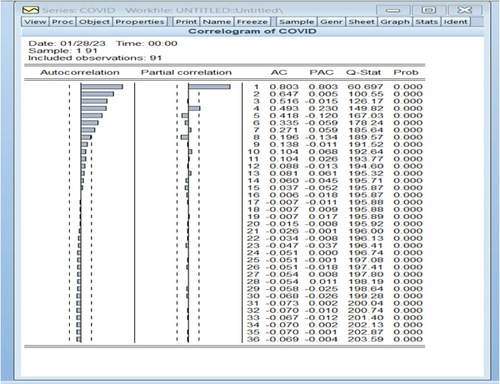Click the series envelope icon in title bar

(31, 10)
